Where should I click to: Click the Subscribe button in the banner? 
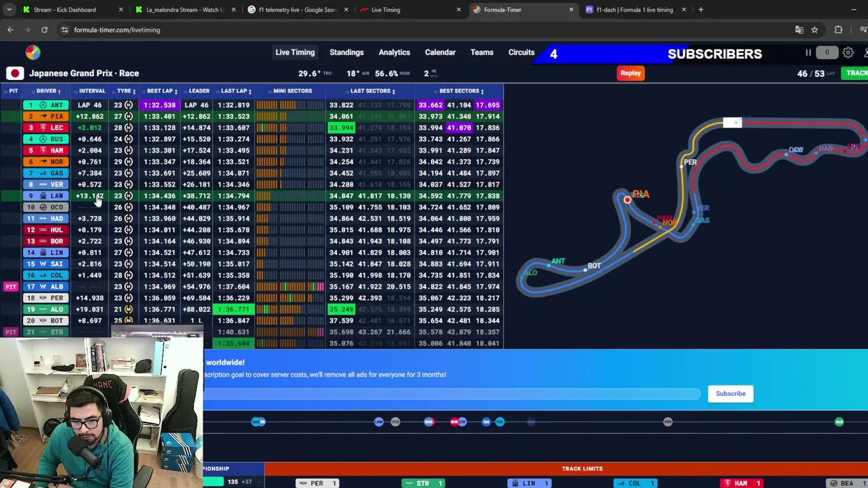pos(730,393)
